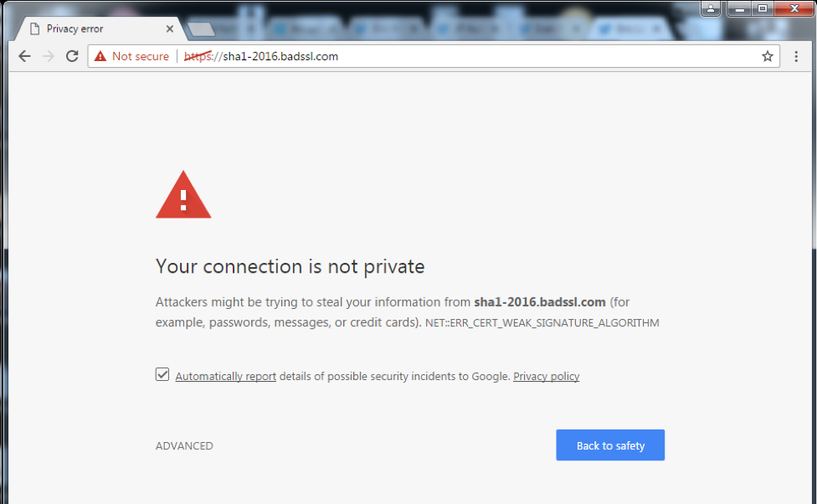Click the page icon on the Privacy error tab
This screenshot has height=504, width=817.
(35, 28)
